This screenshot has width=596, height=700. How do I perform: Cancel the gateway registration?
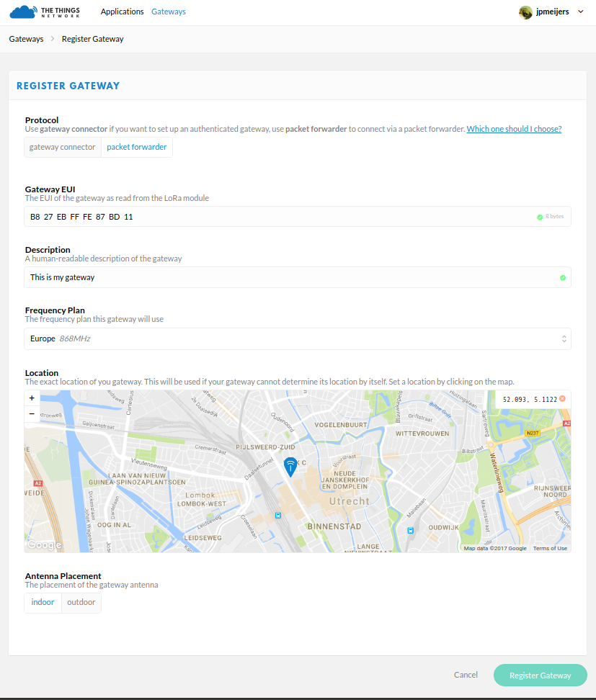(x=466, y=675)
